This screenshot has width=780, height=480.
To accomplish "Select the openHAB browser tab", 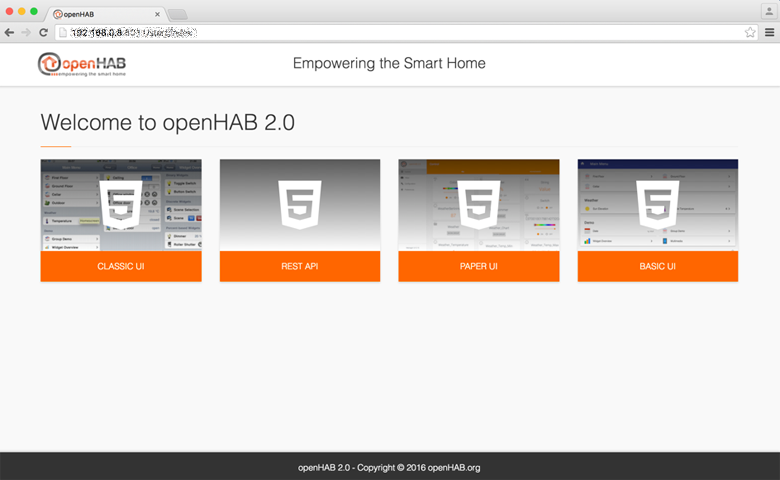I will (x=104, y=14).
